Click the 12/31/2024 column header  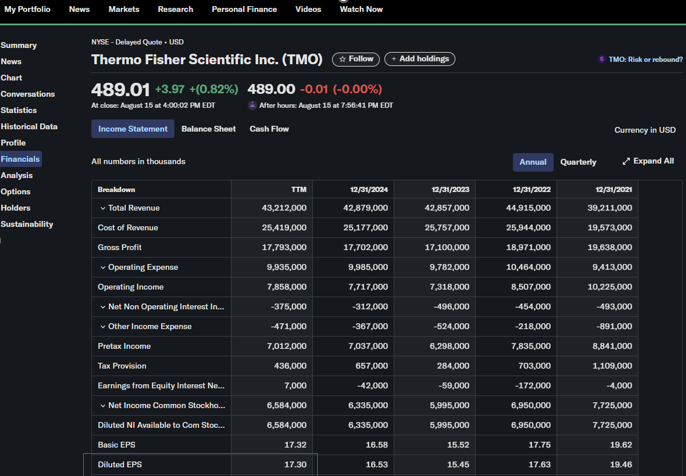point(369,189)
